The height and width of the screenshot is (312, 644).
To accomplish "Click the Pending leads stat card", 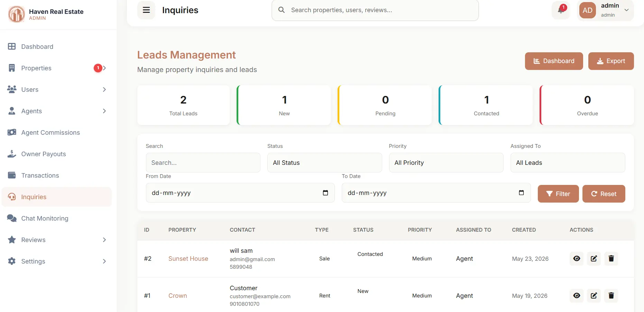I will tap(385, 105).
